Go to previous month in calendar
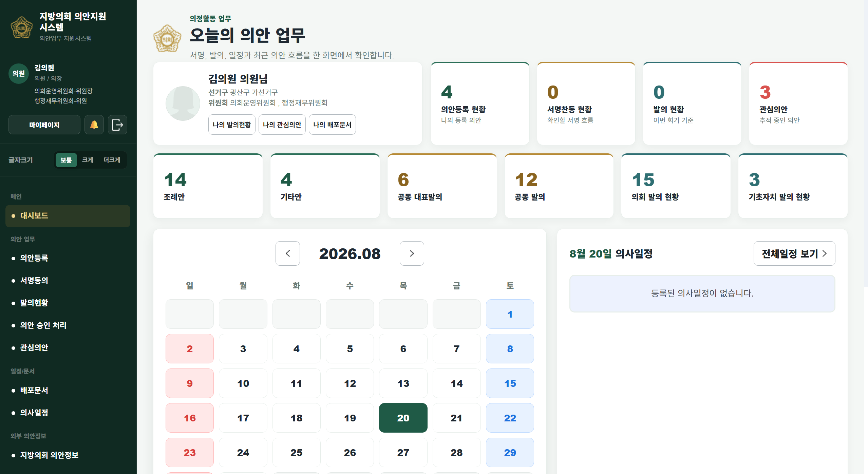Viewport: 868px width, 474px height. tap(288, 253)
